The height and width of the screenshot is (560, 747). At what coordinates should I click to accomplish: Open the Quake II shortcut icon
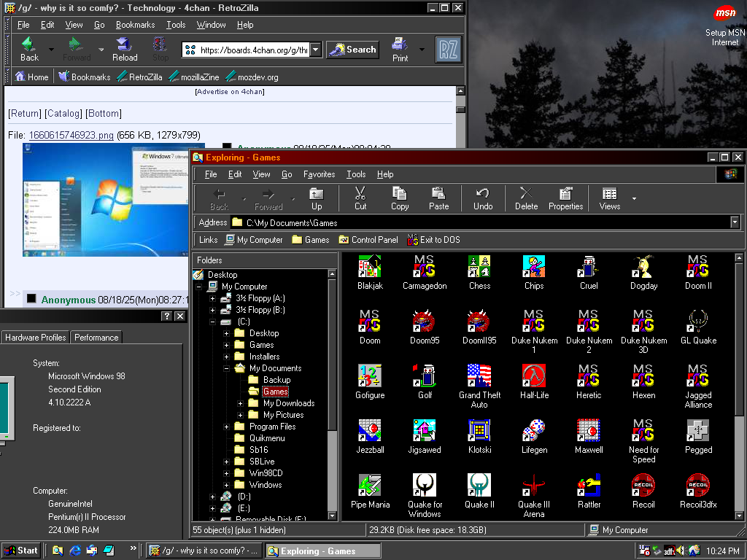[x=479, y=486]
